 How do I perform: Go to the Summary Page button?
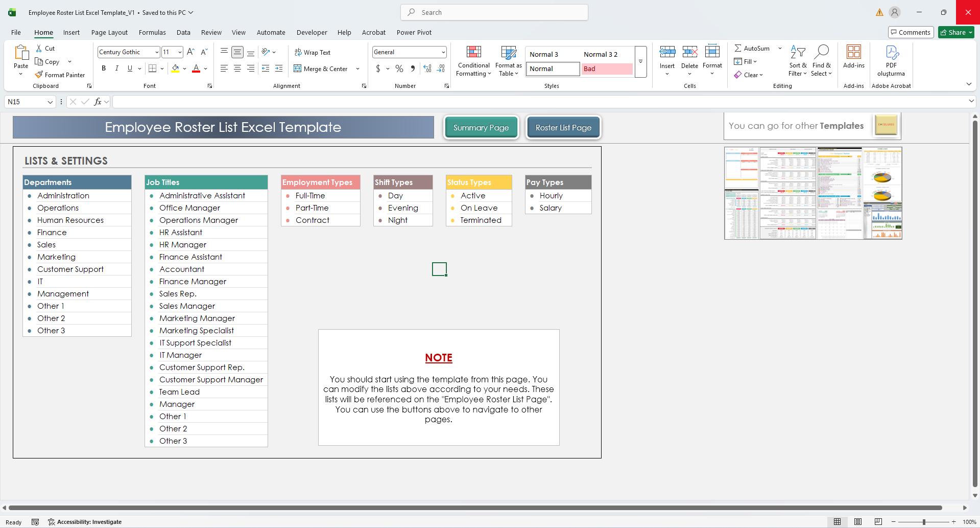[x=481, y=127]
